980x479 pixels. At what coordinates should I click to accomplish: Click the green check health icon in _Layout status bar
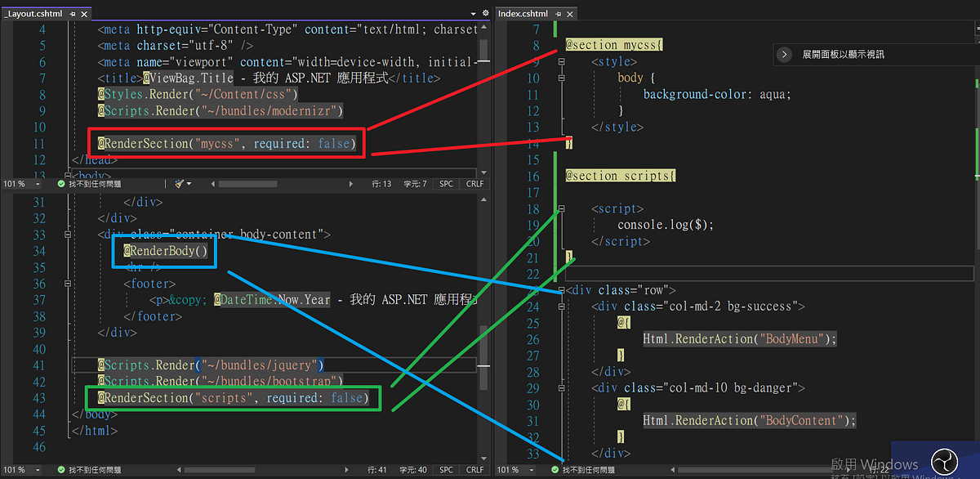tap(60, 185)
